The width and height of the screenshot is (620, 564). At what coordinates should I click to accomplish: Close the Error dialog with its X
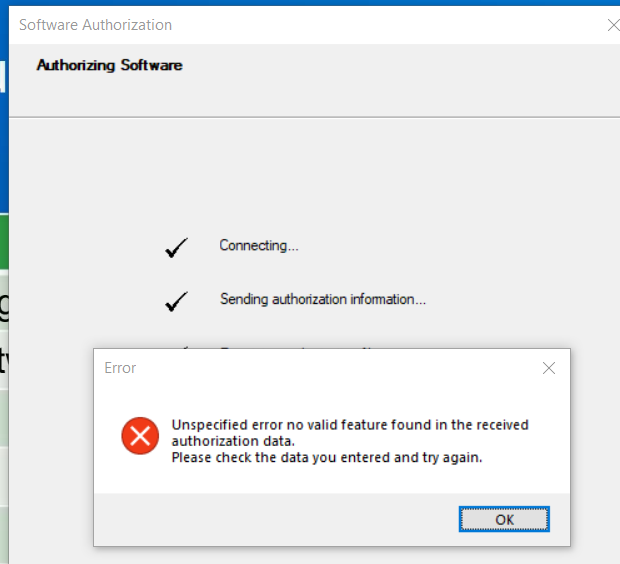point(549,368)
